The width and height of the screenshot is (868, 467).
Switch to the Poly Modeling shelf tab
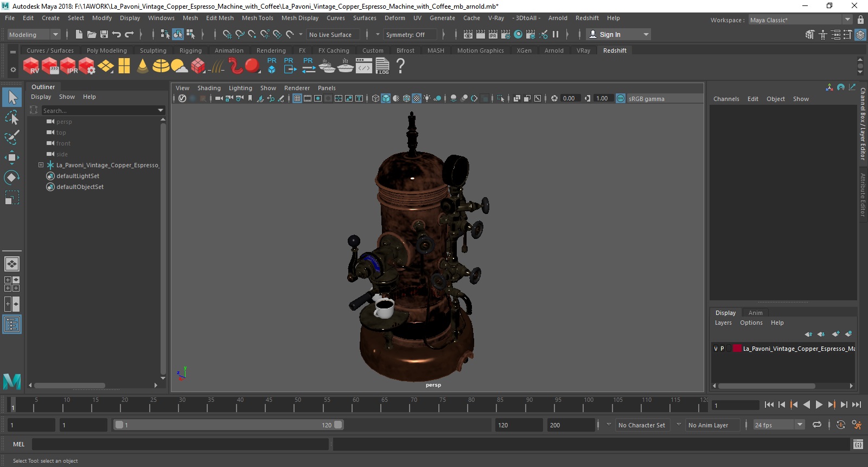(107, 51)
